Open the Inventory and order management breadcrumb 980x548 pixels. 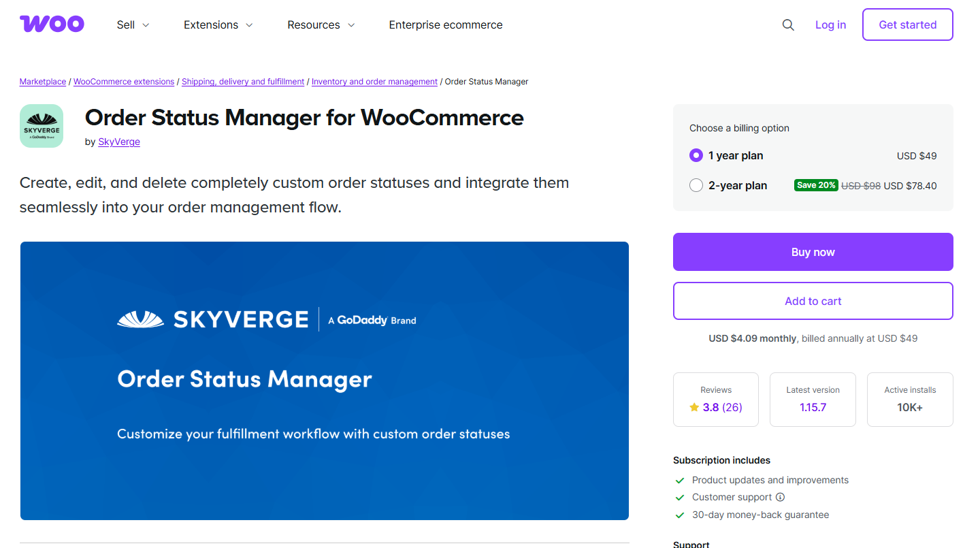pyautogui.click(x=374, y=81)
